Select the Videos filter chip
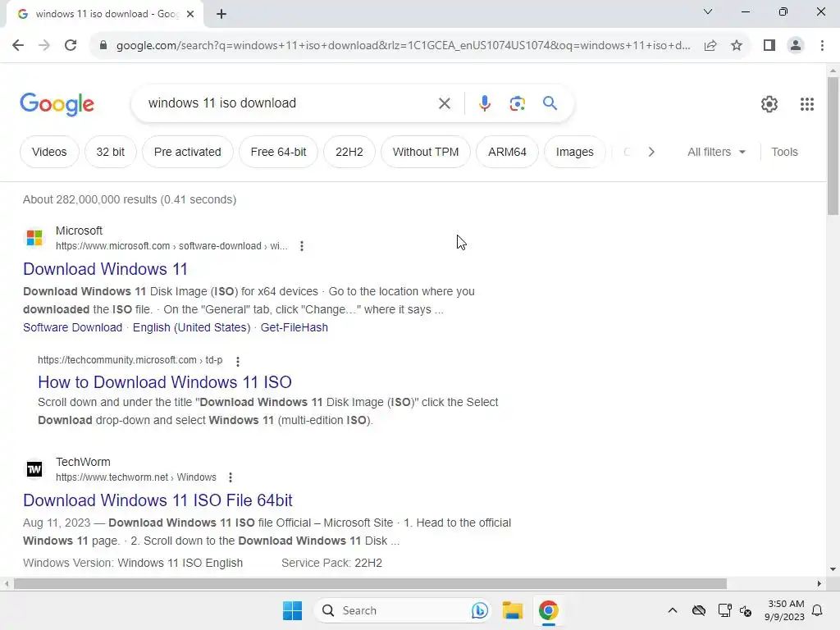The width and height of the screenshot is (840, 630). (49, 152)
